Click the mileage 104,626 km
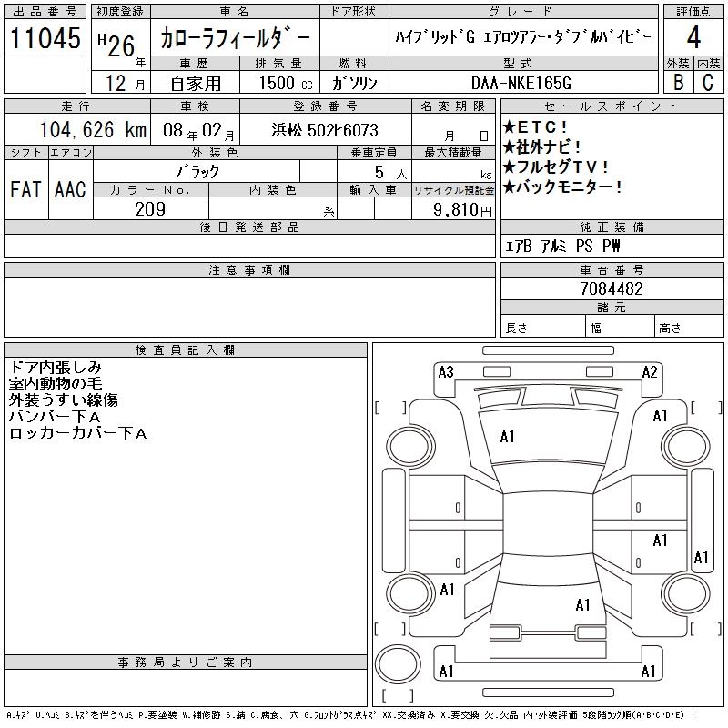The height and width of the screenshot is (728, 728). 93,129
